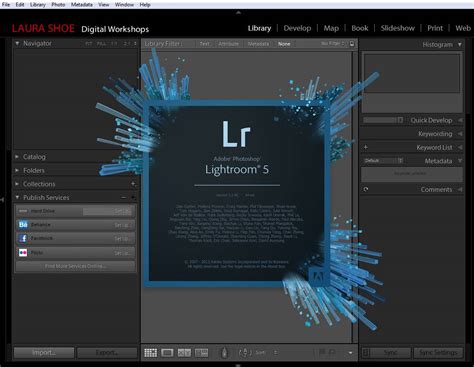Image resolution: width=474 pixels, height=367 pixels.
Task: Collapse the Publish Services panel
Action: 17,197
